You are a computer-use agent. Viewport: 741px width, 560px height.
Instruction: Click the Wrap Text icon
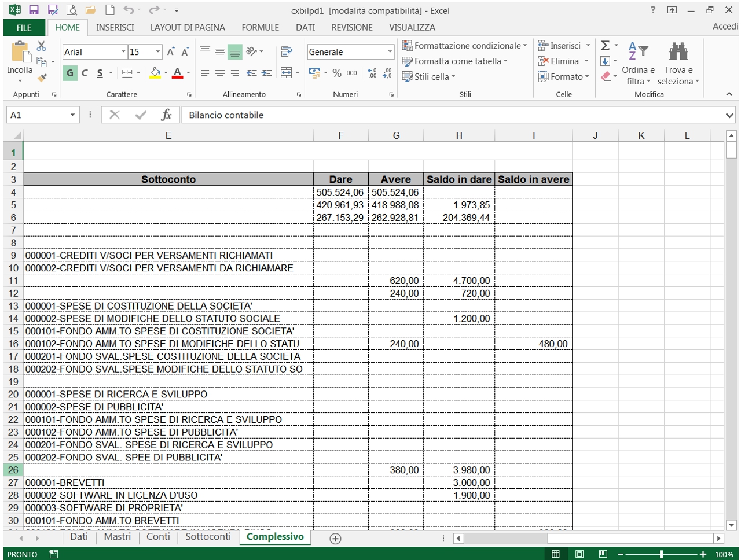(286, 51)
